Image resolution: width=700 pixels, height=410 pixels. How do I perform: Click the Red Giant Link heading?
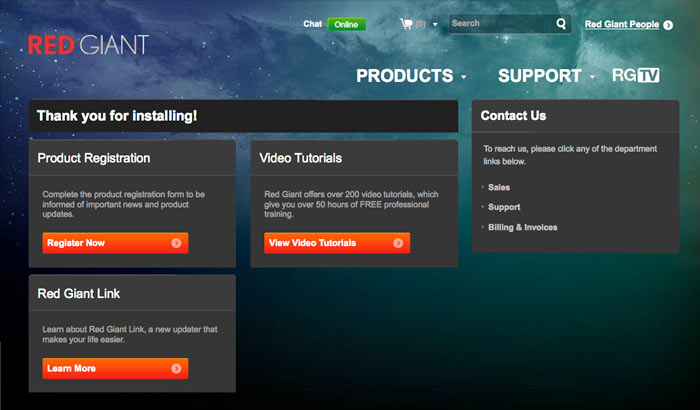click(x=79, y=293)
